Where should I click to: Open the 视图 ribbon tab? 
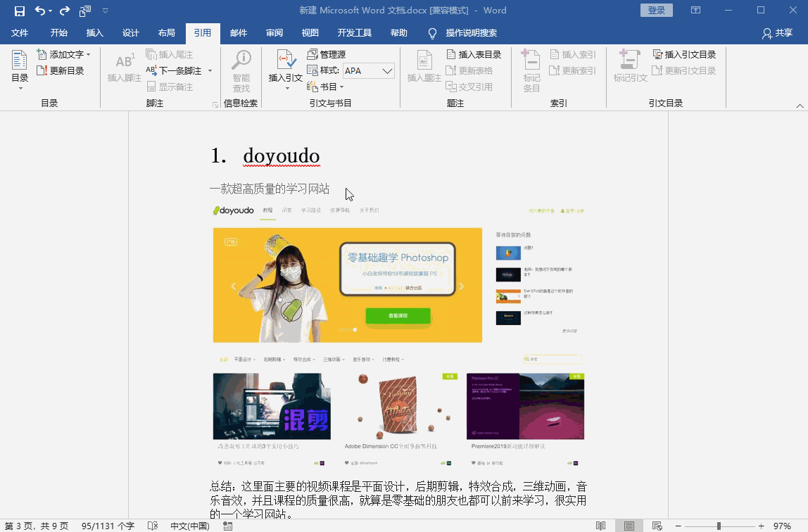click(310, 32)
